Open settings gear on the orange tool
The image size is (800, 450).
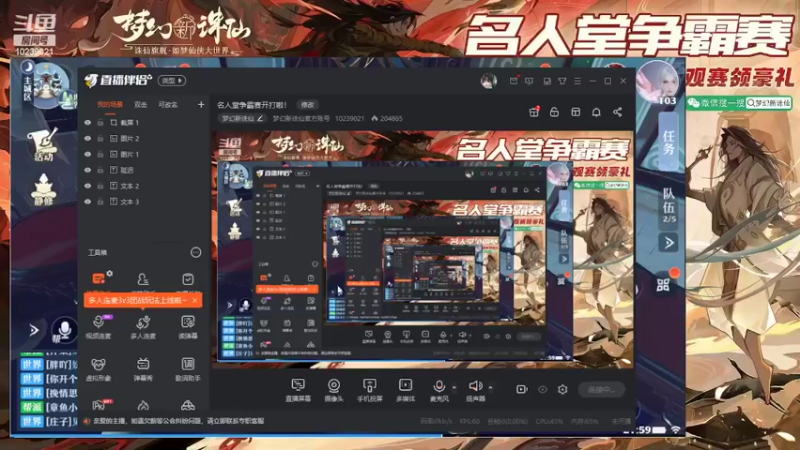[x=110, y=274]
